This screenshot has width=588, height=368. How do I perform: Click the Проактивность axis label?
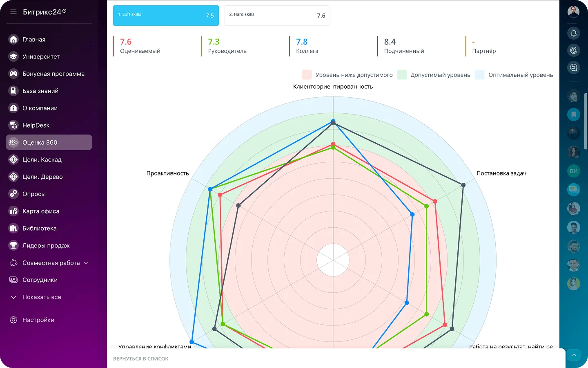[x=168, y=173]
